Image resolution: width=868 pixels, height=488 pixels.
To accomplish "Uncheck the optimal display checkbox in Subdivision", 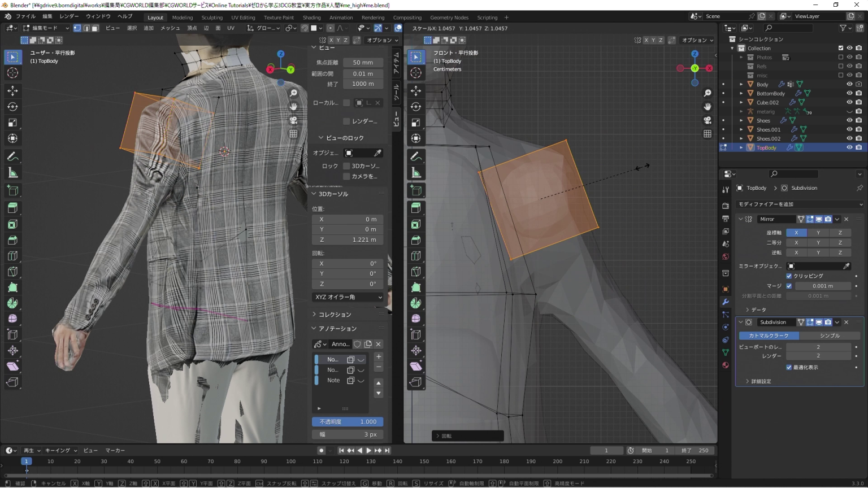I will (789, 368).
